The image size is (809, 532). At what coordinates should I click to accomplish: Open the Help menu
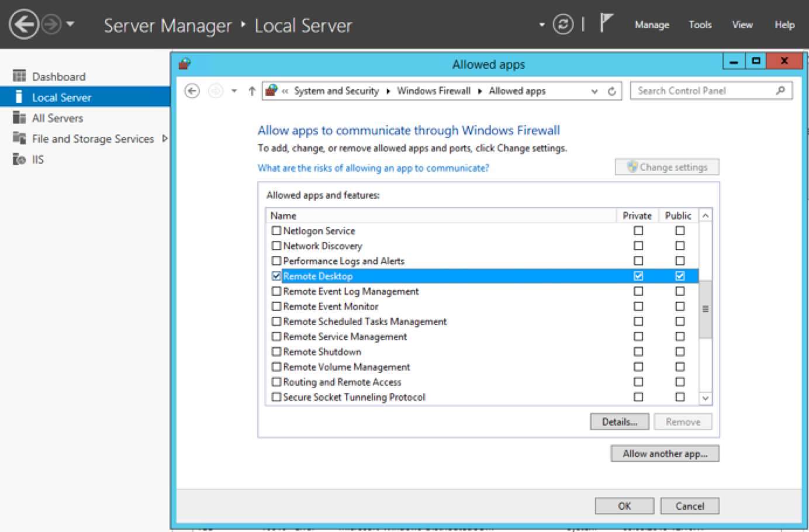pos(784,25)
